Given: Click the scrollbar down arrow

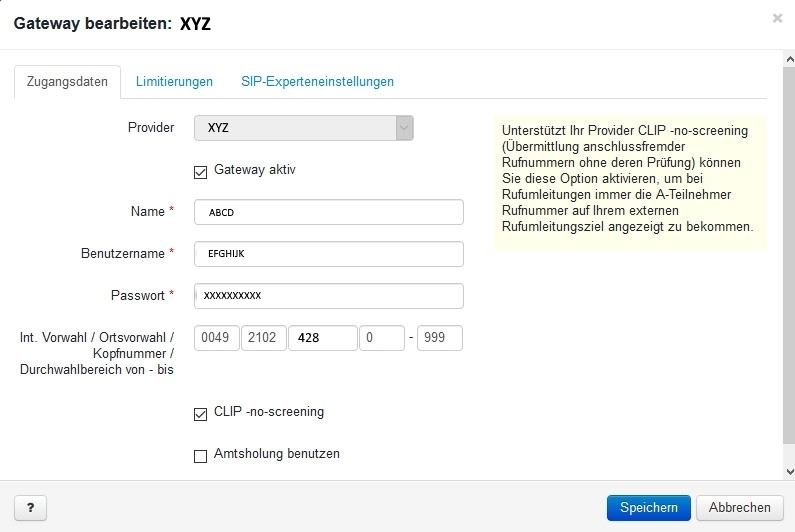Looking at the screenshot, I should [789, 470].
